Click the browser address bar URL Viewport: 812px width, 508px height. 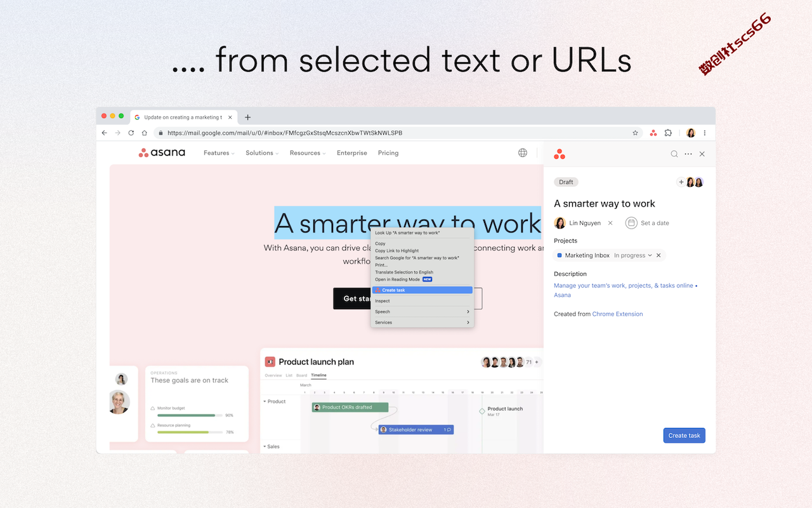click(x=285, y=133)
